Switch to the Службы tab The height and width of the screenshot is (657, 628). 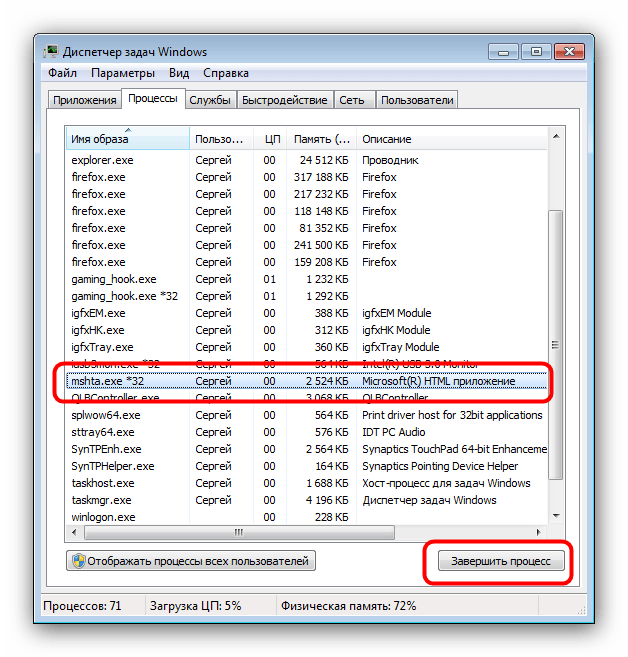click(x=210, y=100)
